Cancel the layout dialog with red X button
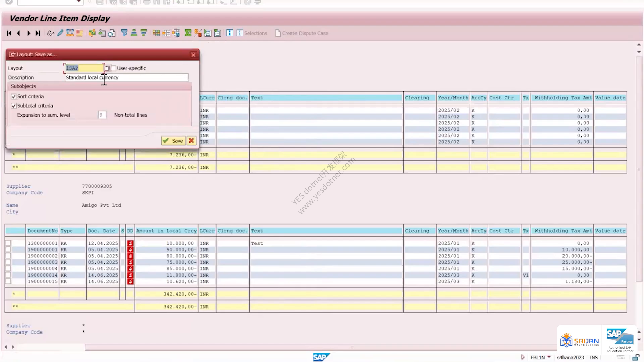The width and height of the screenshot is (644, 362). [x=191, y=141]
